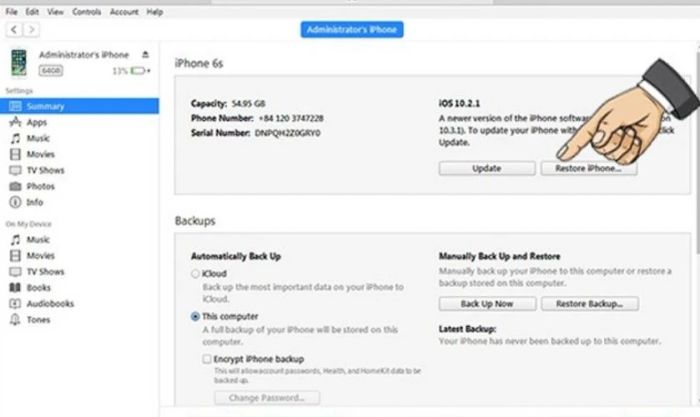Image resolution: width=700 pixels, height=417 pixels.
Task: Open the Edit menu
Action: [32, 12]
